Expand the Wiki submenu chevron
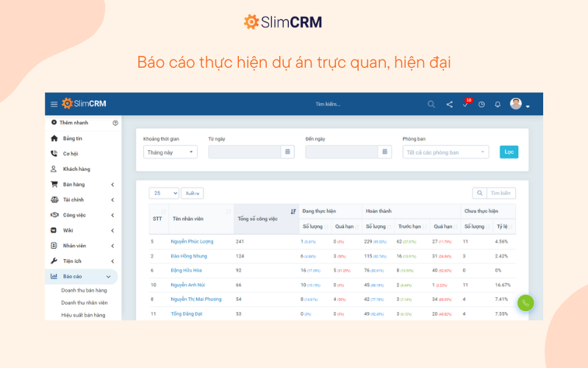This screenshot has width=588, height=368. click(112, 230)
